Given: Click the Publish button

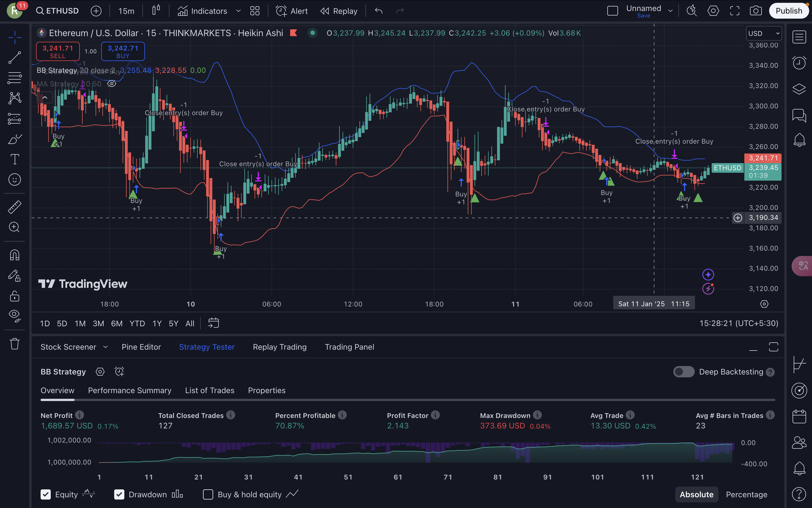Looking at the screenshot, I should click(x=789, y=11).
